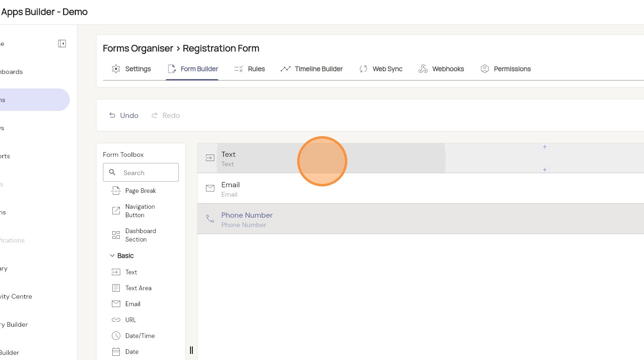Select Text Area in the toolbox
The image size is (644, 360).
coord(138,288)
